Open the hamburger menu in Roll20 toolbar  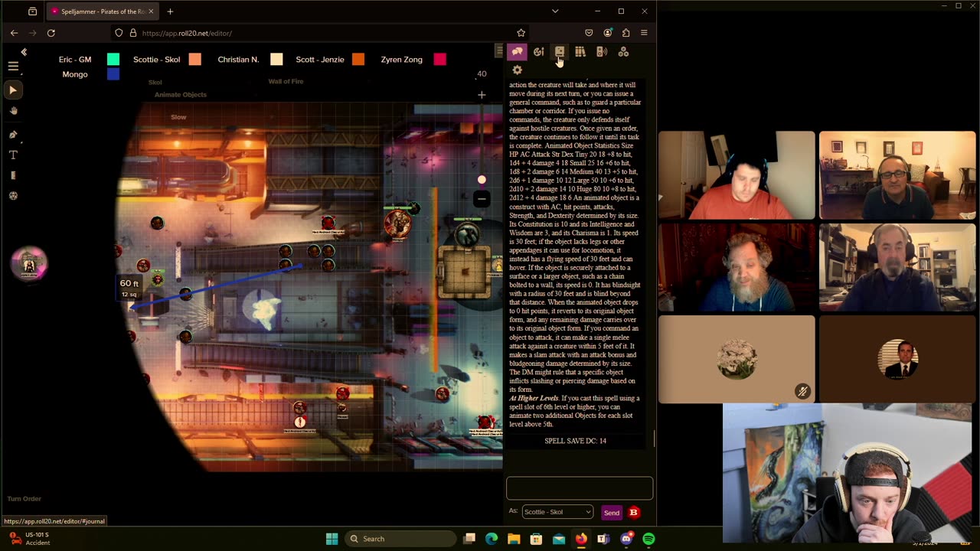(13, 67)
